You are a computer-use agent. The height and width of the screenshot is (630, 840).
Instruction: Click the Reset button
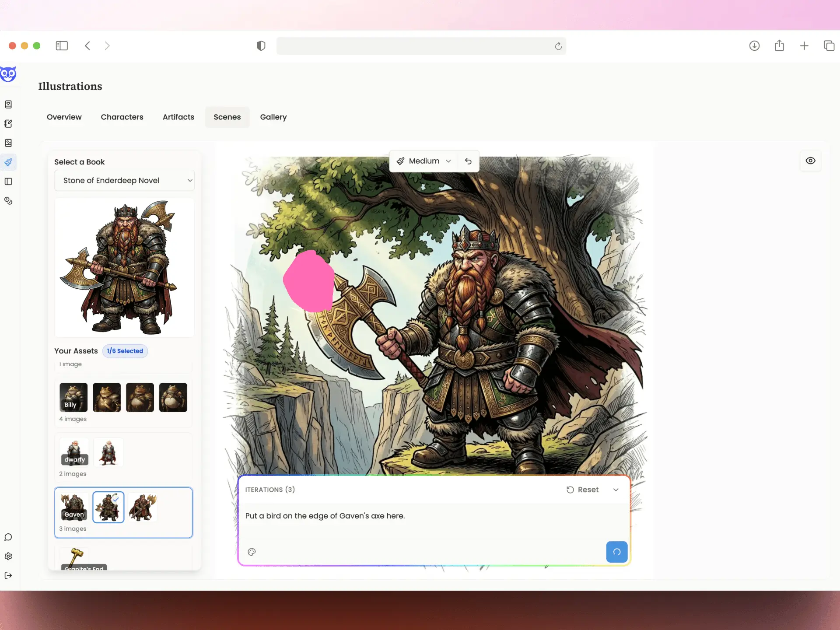[x=582, y=490]
